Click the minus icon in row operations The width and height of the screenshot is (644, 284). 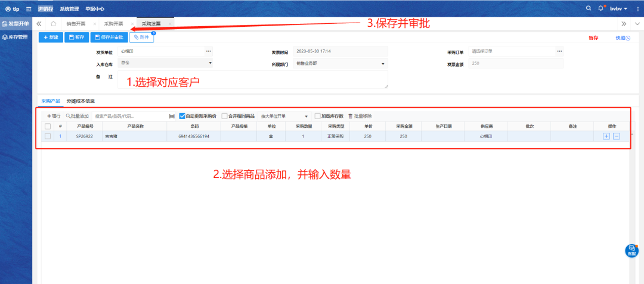(617, 136)
